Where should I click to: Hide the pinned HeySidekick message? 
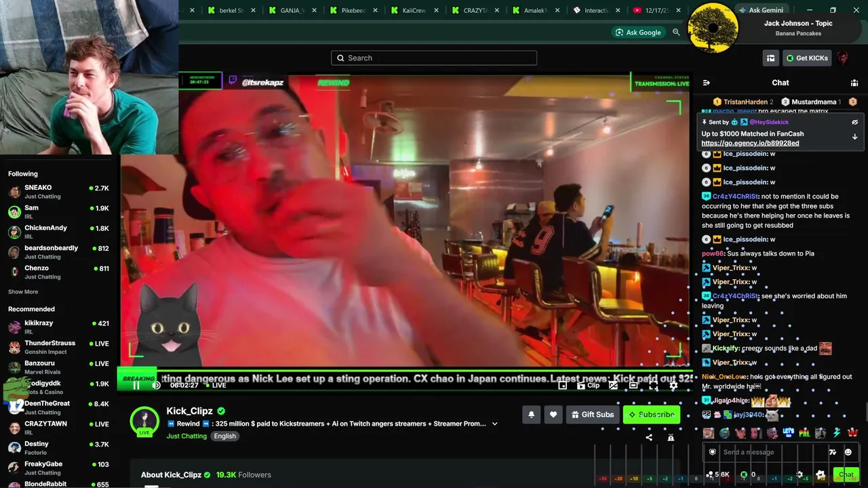[x=854, y=123]
